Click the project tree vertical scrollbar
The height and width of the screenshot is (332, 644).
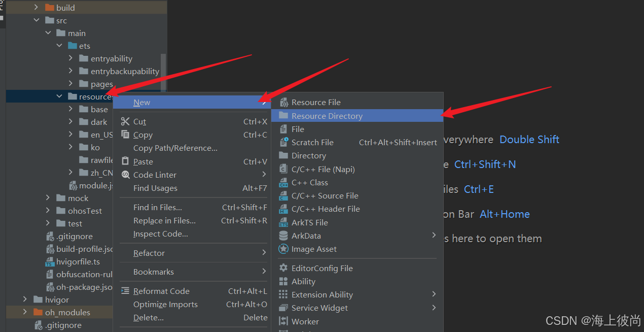163,74
